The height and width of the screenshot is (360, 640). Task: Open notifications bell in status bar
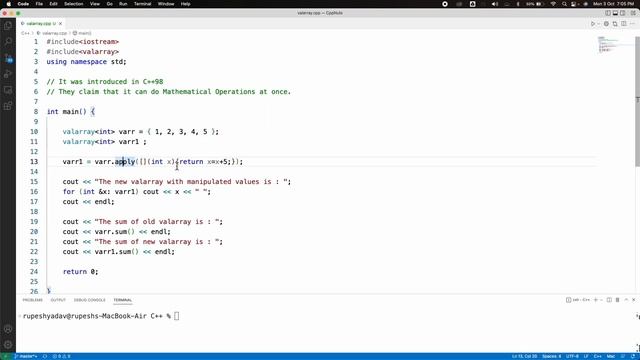633,356
